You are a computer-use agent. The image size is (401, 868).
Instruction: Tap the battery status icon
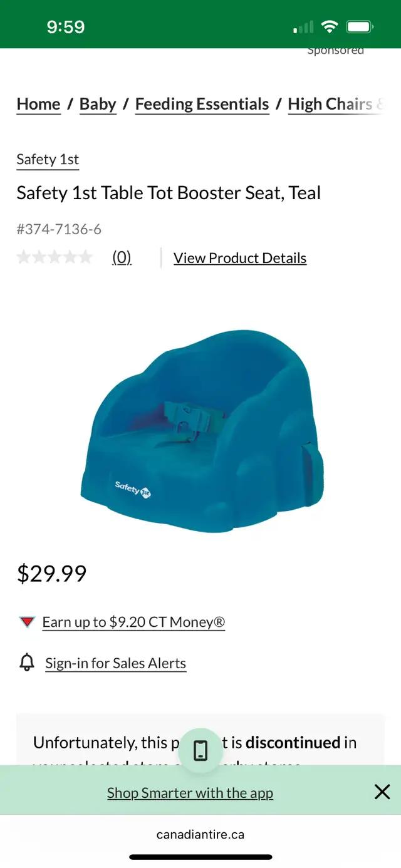tap(360, 27)
